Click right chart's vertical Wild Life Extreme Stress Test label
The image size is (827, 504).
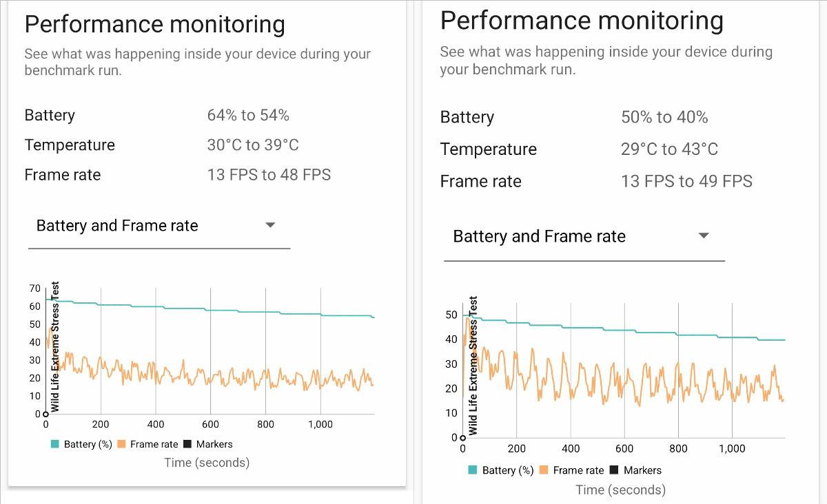coord(473,366)
